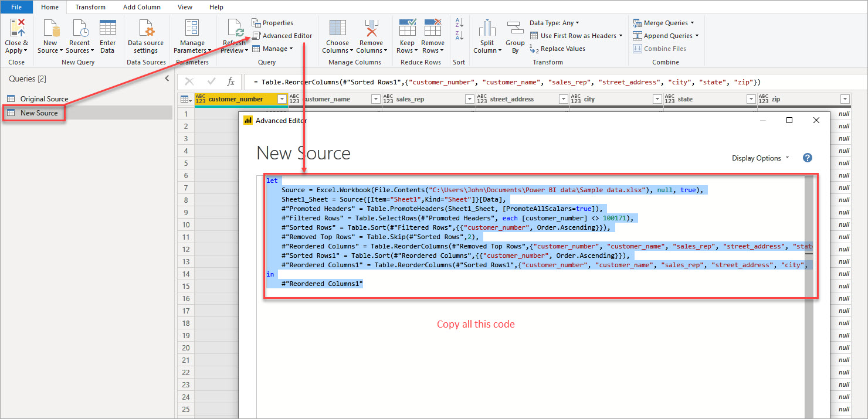
Task: Open the Append Queries dropdown
Action: 666,36
